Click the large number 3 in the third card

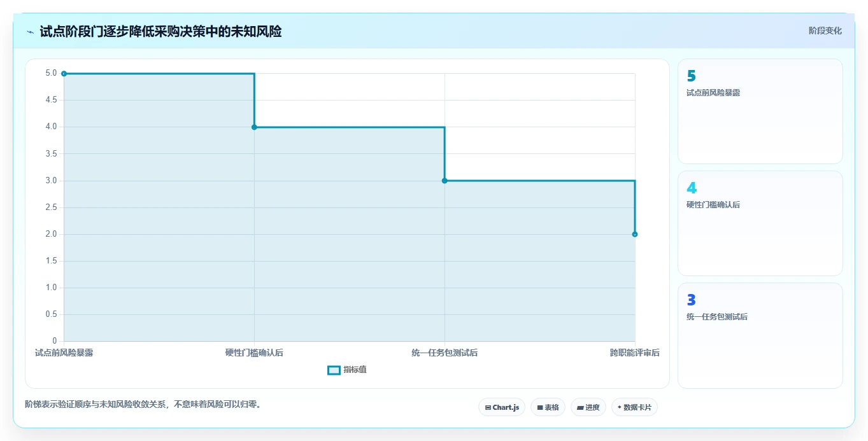pos(691,300)
